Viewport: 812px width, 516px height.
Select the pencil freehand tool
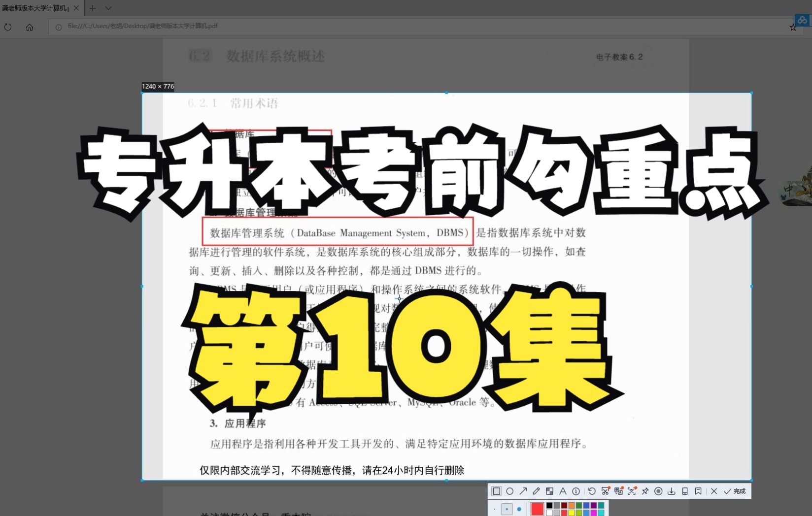tap(537, 491)
